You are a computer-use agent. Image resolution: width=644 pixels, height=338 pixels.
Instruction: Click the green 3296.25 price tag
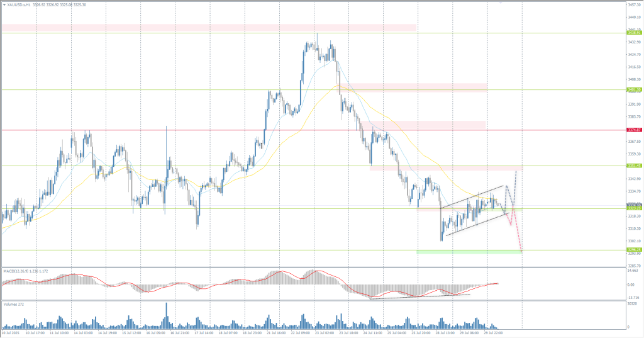click(x=634, y=251)
